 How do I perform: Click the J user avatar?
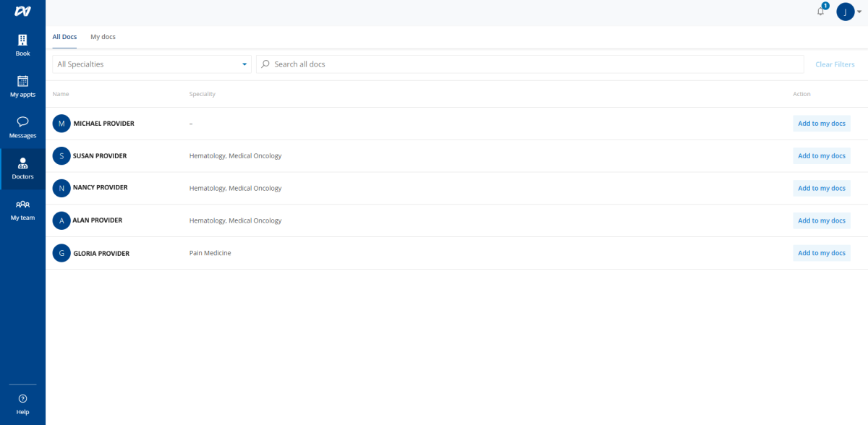[845, 12]
